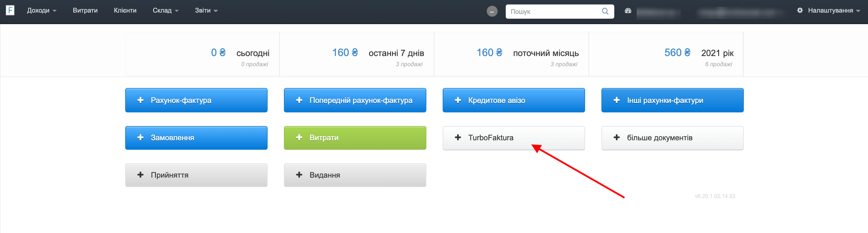Image resolution: width=868 pixels, height=233 pixels.
Task: Go to the Клієнти menu item
Action: pyautogui.click(x=125, y=11)
